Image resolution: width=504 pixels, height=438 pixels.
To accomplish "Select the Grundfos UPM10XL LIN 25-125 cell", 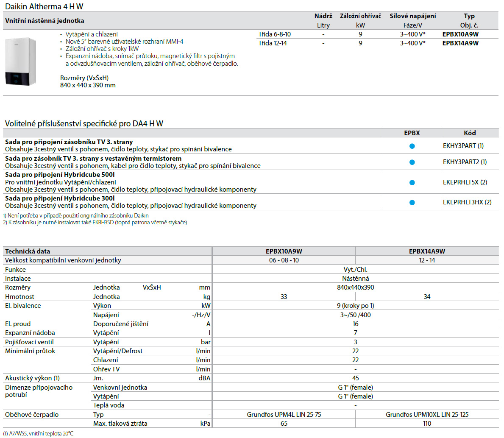I will tap(427, 415).
